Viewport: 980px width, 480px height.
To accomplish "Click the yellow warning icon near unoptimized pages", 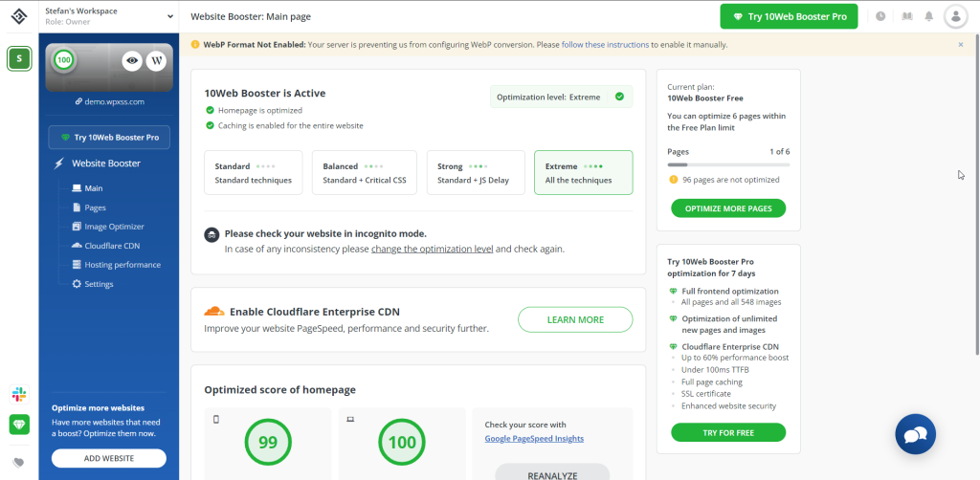I will (673, 180).
